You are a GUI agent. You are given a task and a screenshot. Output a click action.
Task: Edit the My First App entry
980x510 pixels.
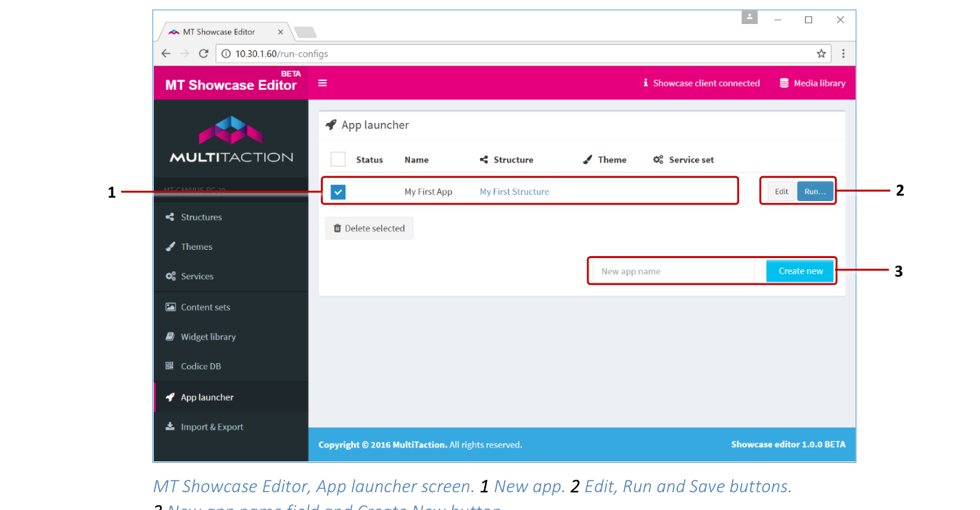click(781, 192)
